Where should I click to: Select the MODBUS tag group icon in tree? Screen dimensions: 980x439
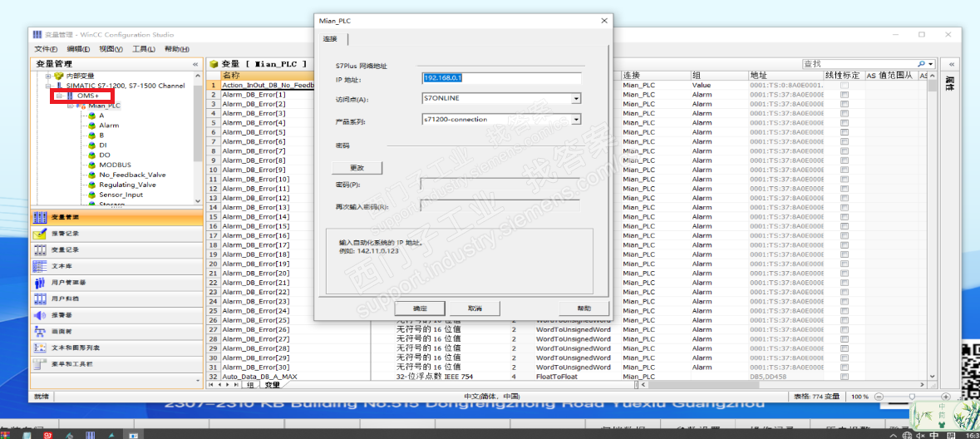point(92,165)
